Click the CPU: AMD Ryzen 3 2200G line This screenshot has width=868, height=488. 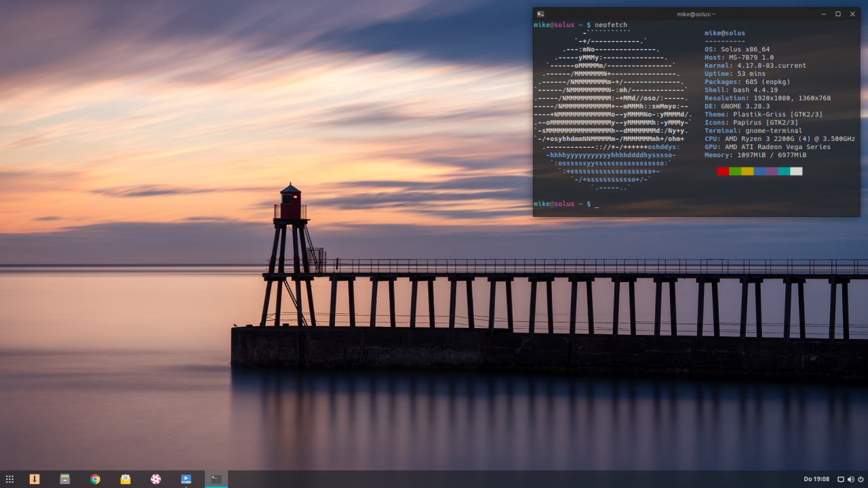(x=780, y=139)
